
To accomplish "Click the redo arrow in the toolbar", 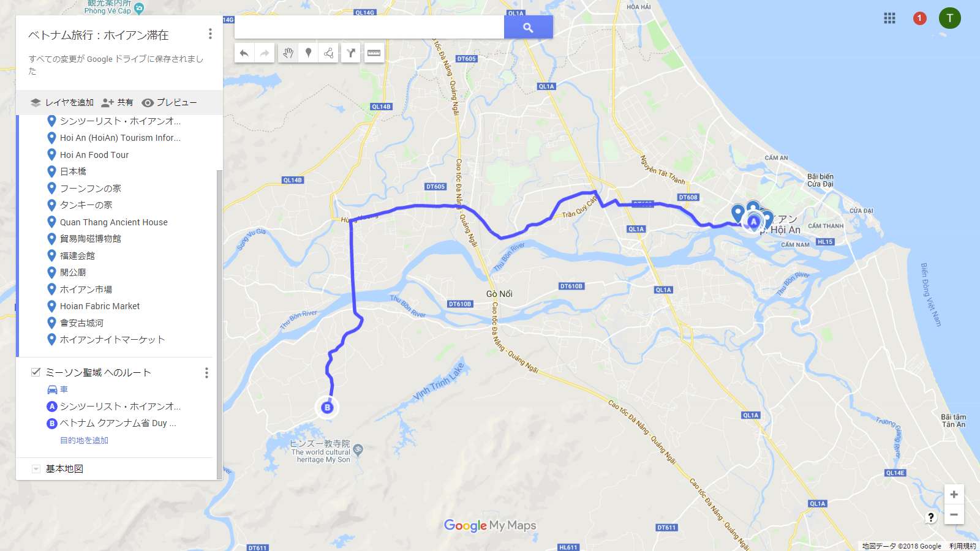I will (x=265, y=53).
